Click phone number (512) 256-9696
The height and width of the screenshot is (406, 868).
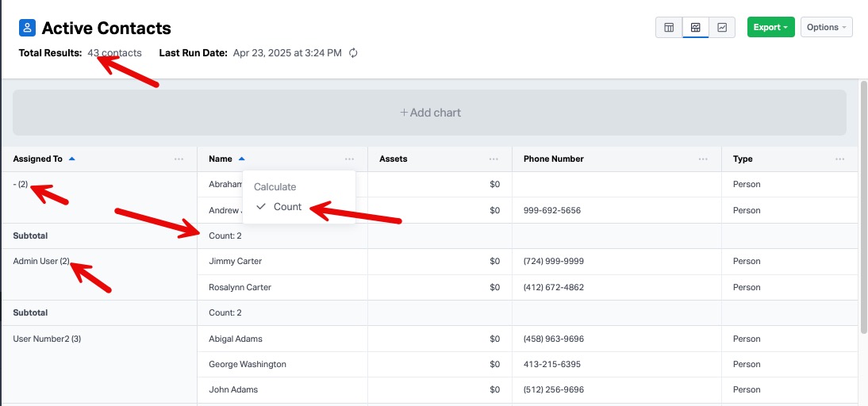(x=554, y=389)
